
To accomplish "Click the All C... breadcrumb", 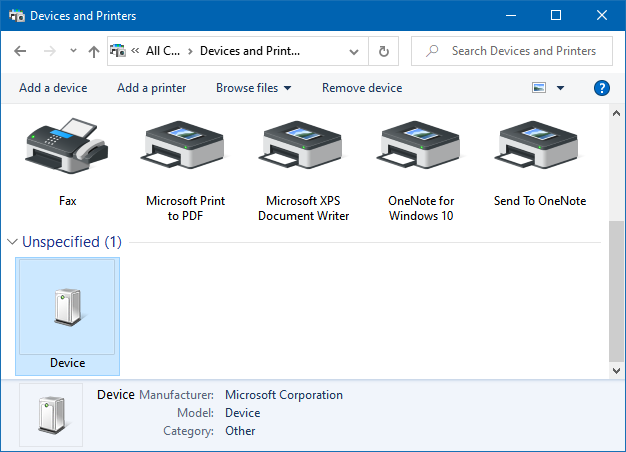I will (x=163, y=51).
